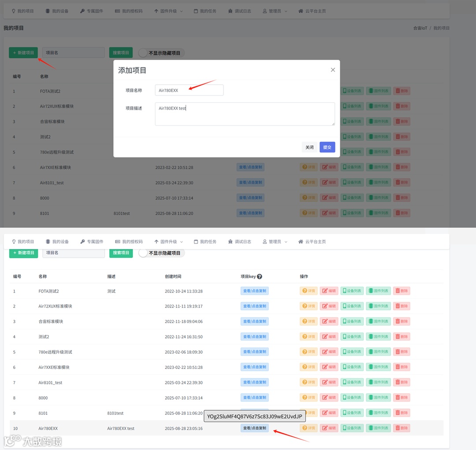This screenshot has width=476, height=450.
Task: Click description cell '8101test' in undimmed list
Action: click(115, 413)
